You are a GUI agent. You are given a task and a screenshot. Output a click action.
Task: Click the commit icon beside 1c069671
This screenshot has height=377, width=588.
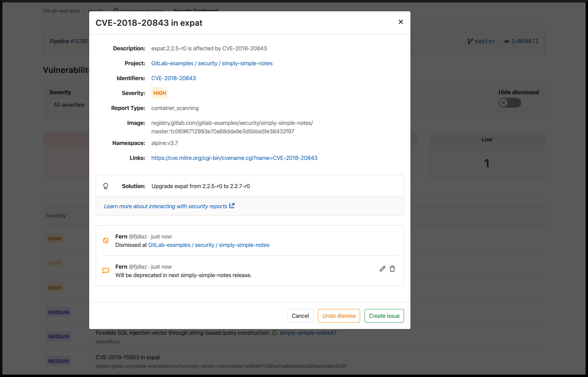click(x=507, y=41)
